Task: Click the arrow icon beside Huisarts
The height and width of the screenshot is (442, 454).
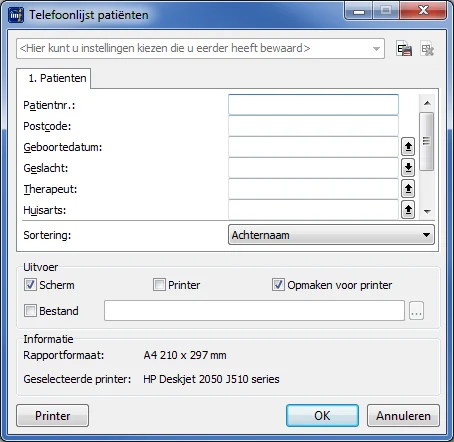Action: [408, 210]
